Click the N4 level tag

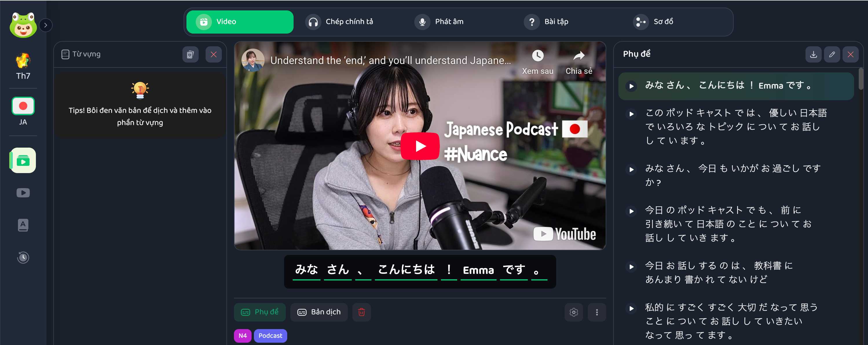click(x=242, y=335)
